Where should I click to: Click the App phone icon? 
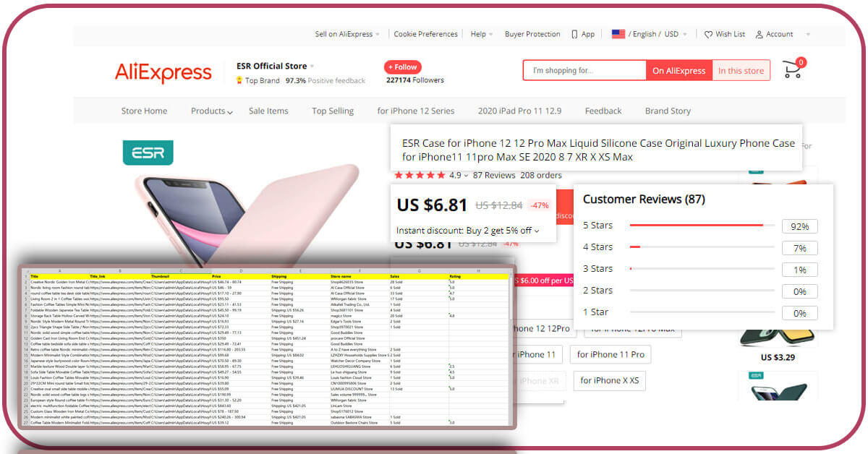click(574, 34)
